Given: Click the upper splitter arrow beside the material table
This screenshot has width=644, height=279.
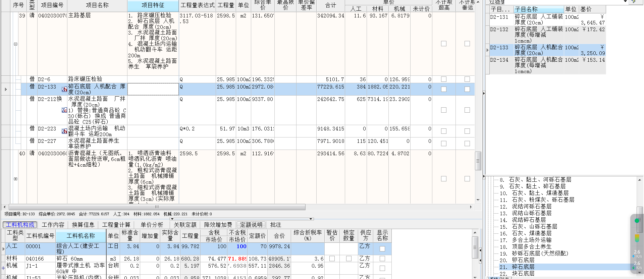Looking at the screenshot, I should point(480,250).
